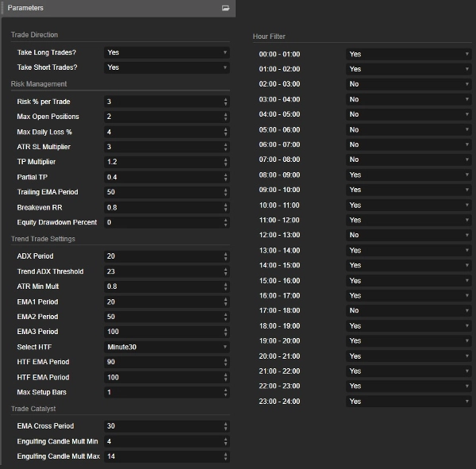Open the 02:00 - 03:00 hour filter dropdown
Screen dimensions: 476x469
[409, 84]
